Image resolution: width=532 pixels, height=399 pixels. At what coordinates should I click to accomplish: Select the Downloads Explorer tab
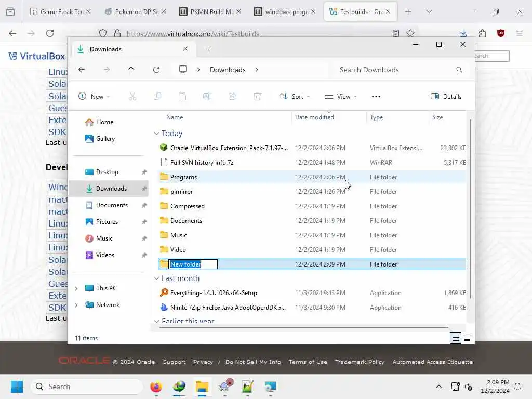134,49
